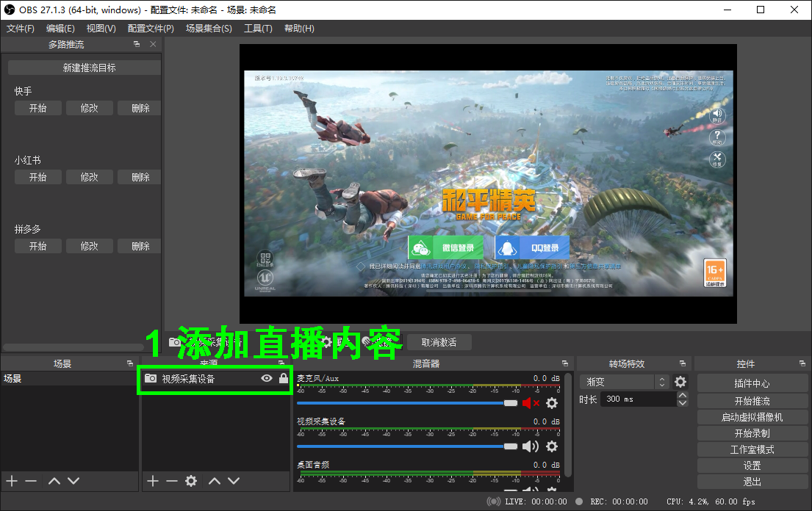Adjust the 视频采集设备 volume slider
812x511 pixels.
[x=407, y=446]
